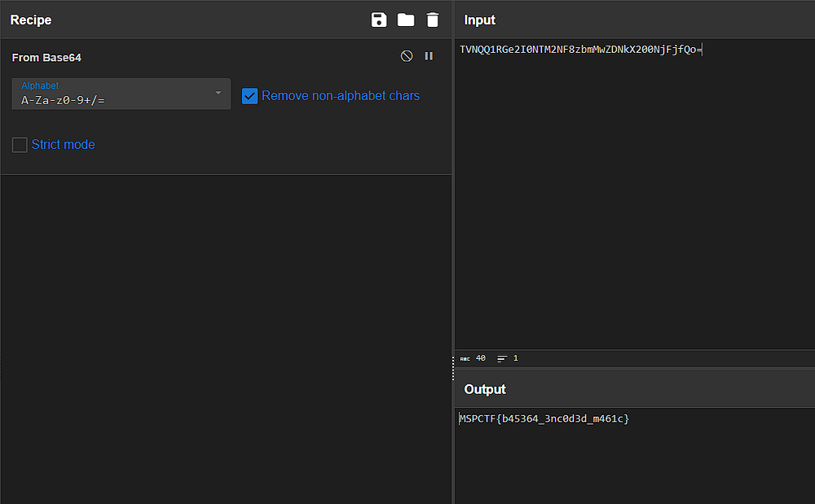Image resolution: width=815 pixels, height=504 pixels.
Task: Click the Input line count indicator
Action: (x=508, y=358)
